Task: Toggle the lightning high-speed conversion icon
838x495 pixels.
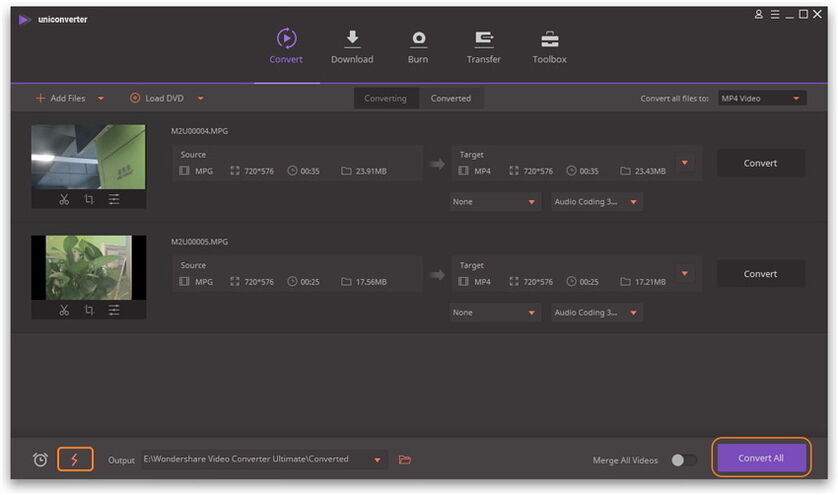Action: pos(75,459)
